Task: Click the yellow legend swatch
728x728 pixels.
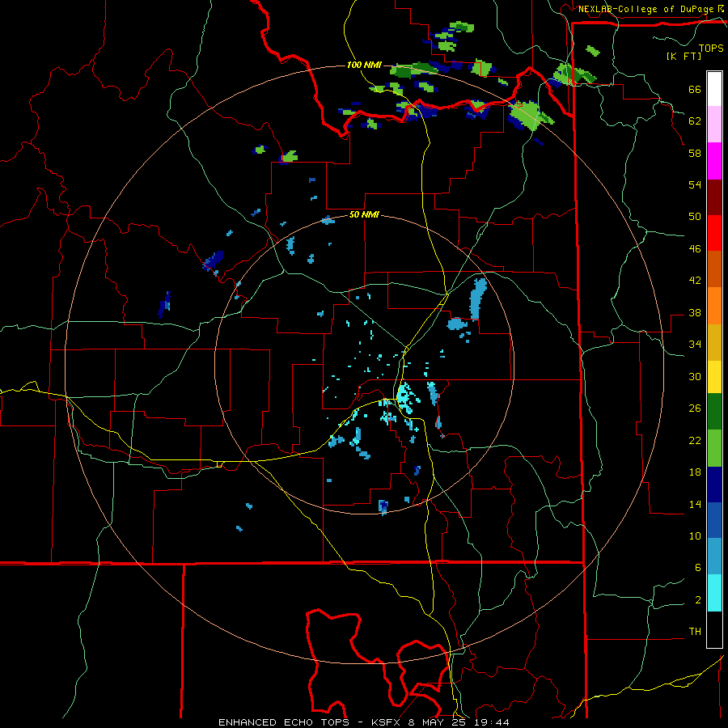Action: (714, 376)
